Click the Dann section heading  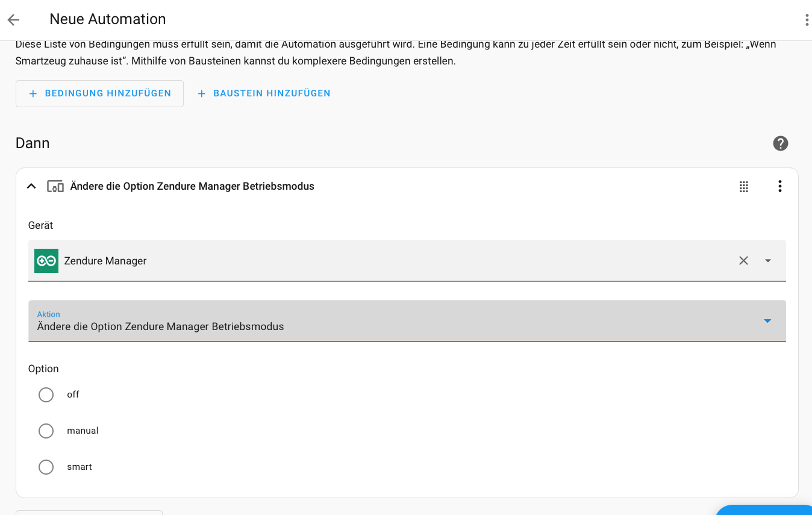pyautogui.click(x=33, y=143)
